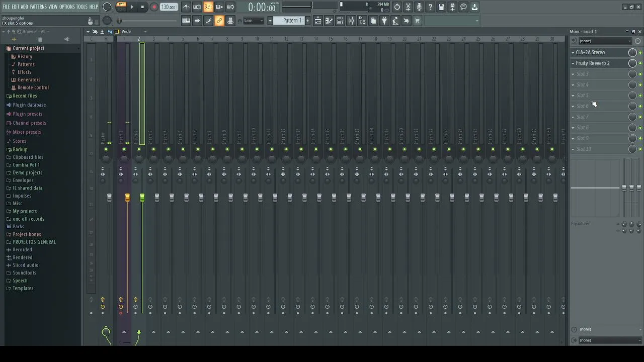Open Slot 4 dropdown arrow
The height and width of the screenshot is (362, 644).
(573, 85)
